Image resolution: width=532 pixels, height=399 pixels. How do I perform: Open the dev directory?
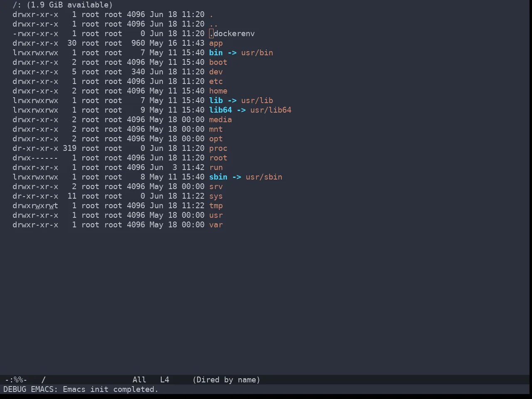point(216,72)
